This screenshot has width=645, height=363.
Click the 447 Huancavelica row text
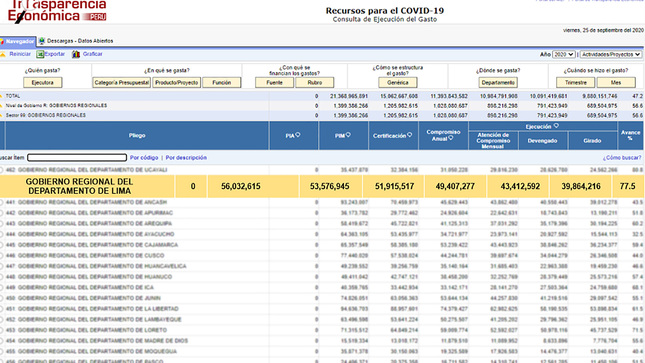pyautogui.click(x=96, y=266)
